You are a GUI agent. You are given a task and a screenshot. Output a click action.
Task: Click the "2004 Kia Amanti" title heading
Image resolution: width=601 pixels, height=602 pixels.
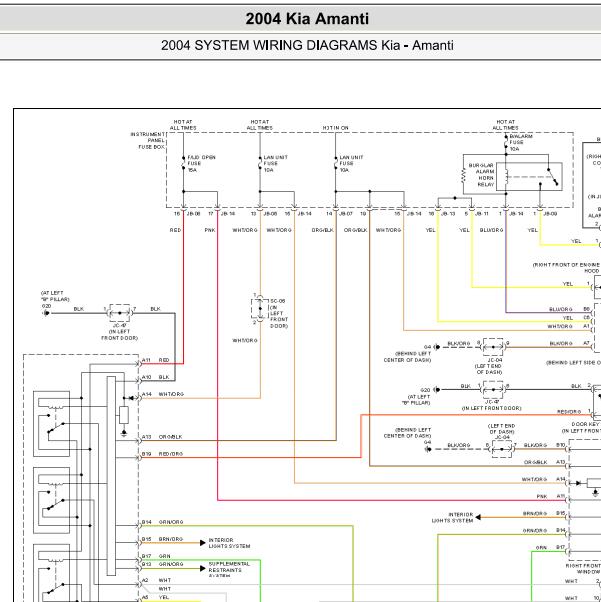307,19
